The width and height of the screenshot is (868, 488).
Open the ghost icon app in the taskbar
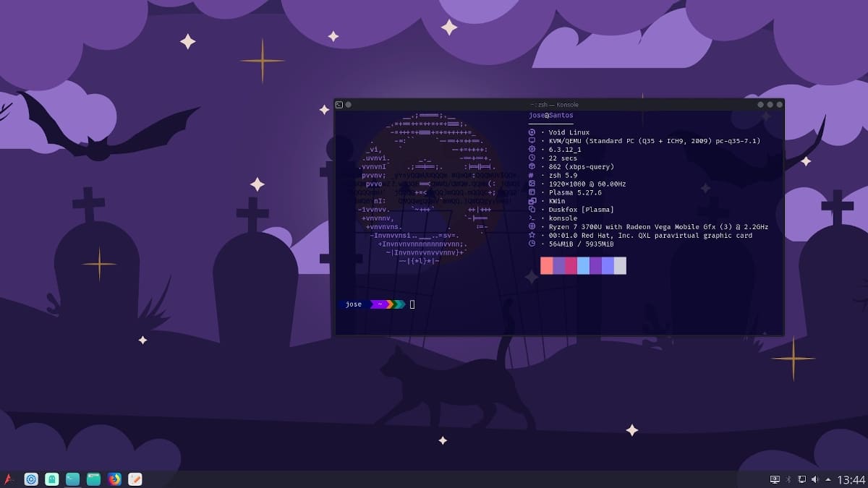(52, 479)
